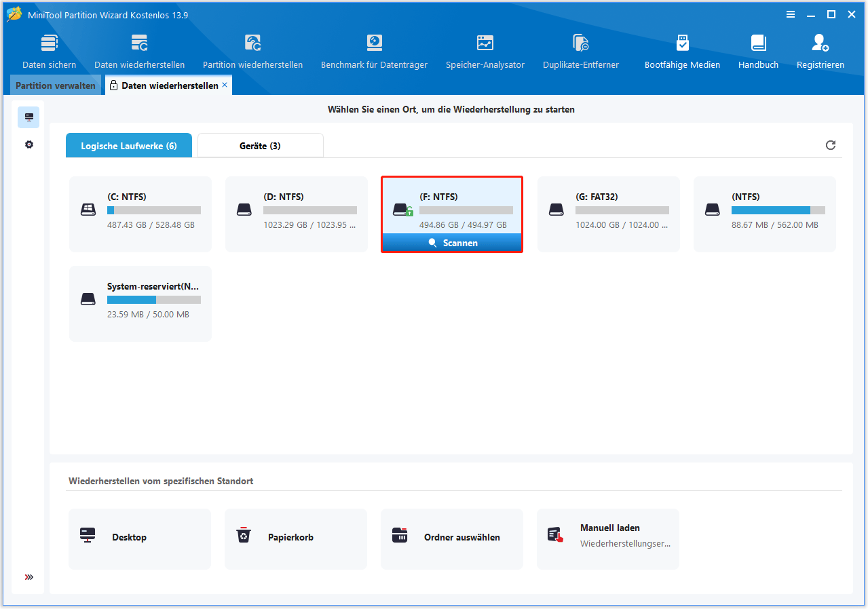The width and height of the screenshot is (868, 609).
Task: Click the MiniTool app logo icon
Action: pyautogui.click(x=14, y=14)
